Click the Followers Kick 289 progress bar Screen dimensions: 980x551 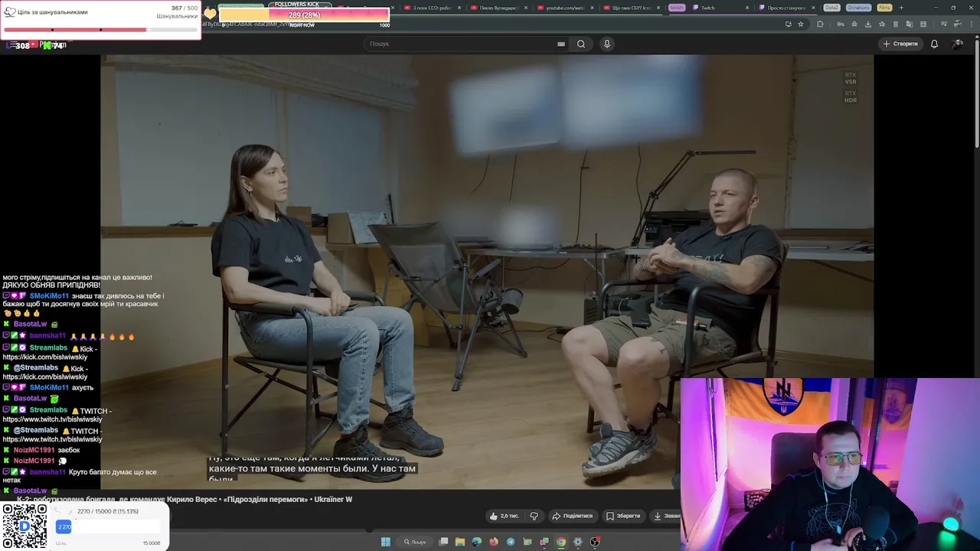click(304, 15)
